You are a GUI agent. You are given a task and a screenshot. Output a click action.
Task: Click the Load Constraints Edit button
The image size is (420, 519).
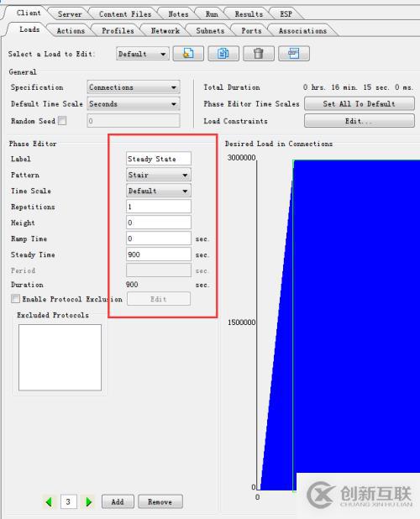point(360,121)
